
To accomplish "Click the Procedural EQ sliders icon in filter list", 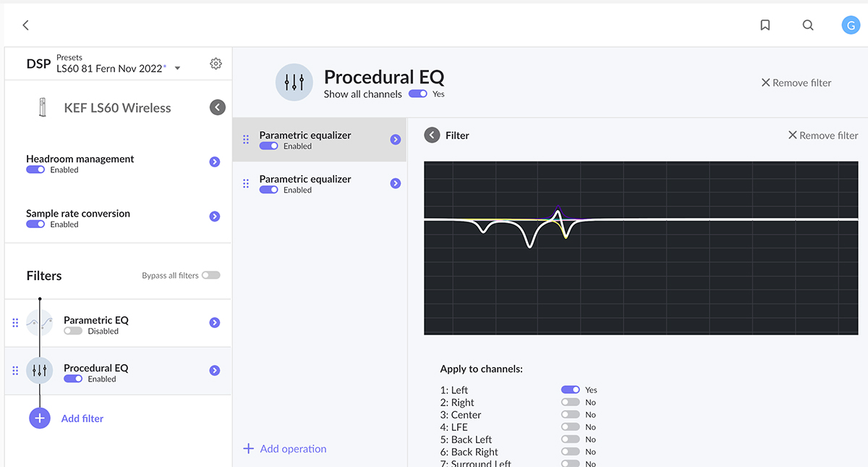I will (x=40, y=371).
